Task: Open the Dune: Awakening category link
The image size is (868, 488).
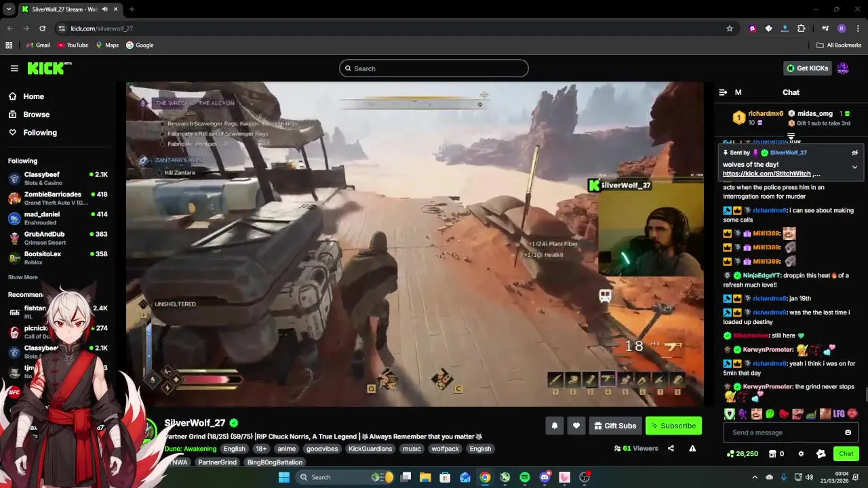Action: pyautogui.click(x=191, y=449)
